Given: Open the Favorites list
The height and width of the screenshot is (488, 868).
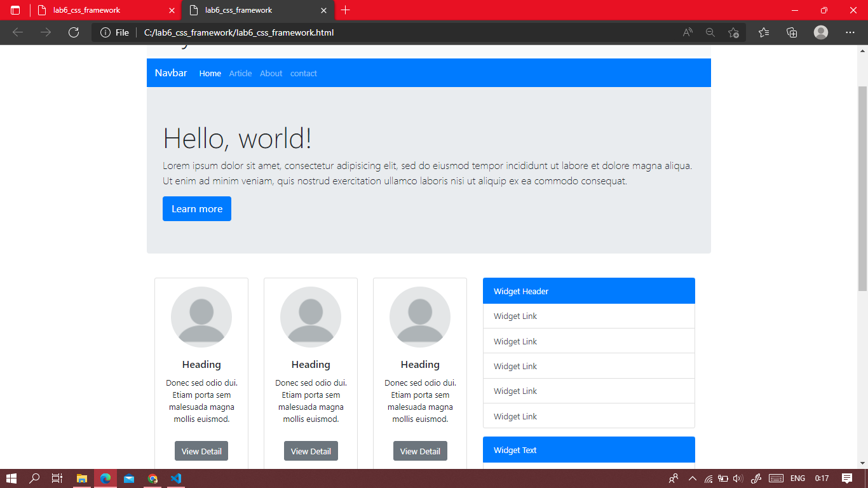Looking at the screenshot, I should tap(764, 32).
